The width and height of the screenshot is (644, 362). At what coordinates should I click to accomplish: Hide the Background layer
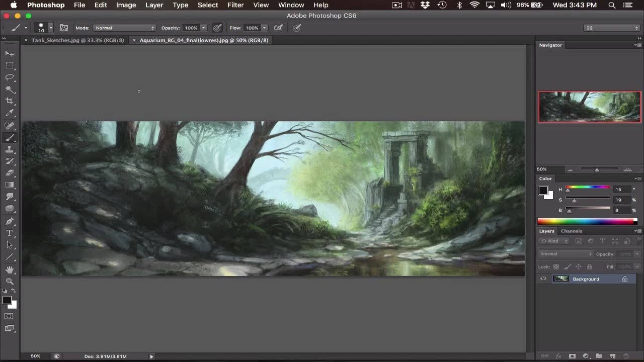tap(543, 279)
